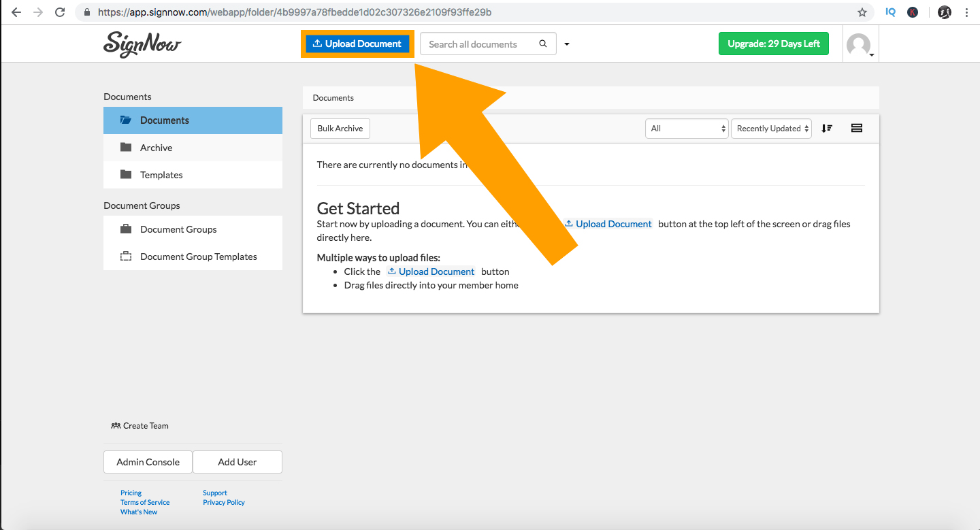Open the All documents filter dropdown
This screenshot has width=980, height=530.
click(686, 128)
